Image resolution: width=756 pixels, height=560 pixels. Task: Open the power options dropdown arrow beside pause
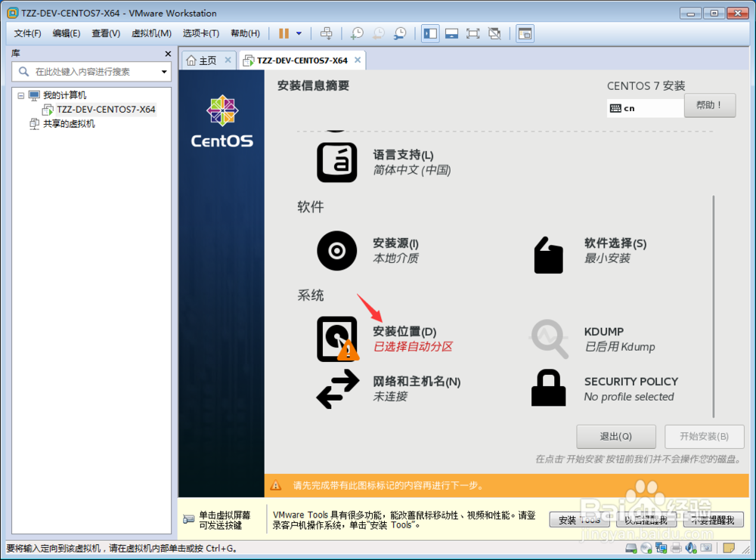coord(299,33)
